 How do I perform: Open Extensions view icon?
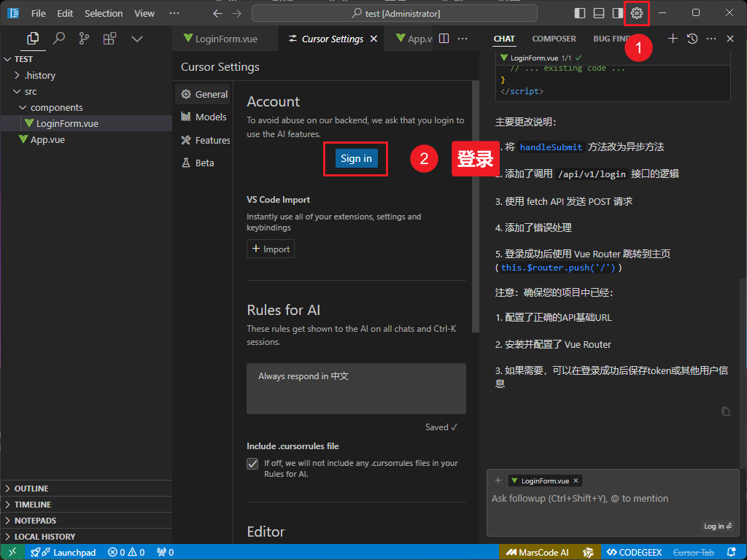(x=109, y=39)
